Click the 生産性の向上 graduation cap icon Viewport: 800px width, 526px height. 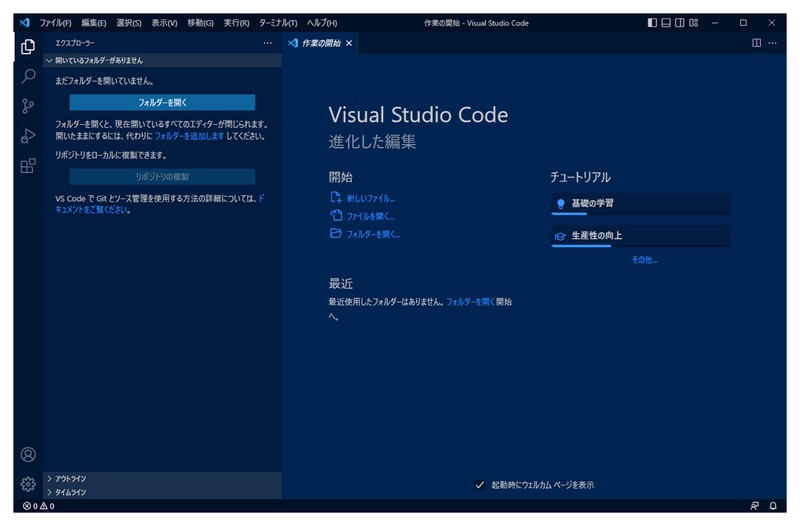(560, 236)
